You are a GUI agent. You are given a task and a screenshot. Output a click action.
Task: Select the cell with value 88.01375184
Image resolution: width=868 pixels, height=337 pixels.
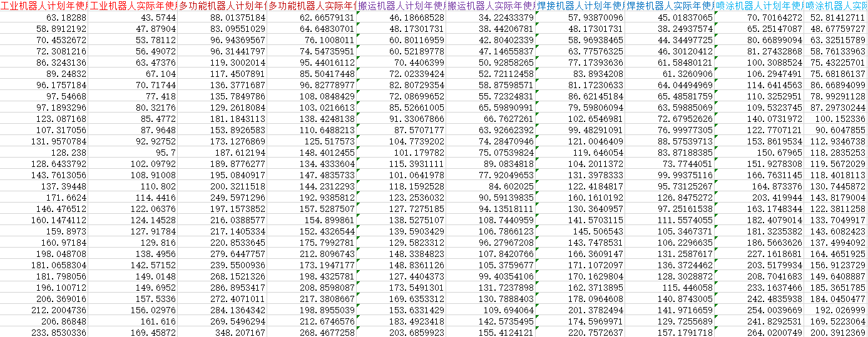[222, 17]
